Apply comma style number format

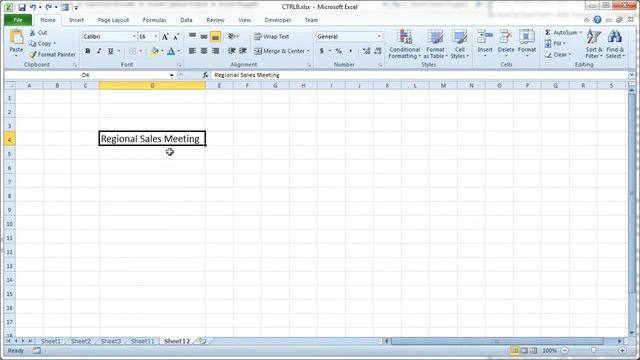click(x=350, y=51)
